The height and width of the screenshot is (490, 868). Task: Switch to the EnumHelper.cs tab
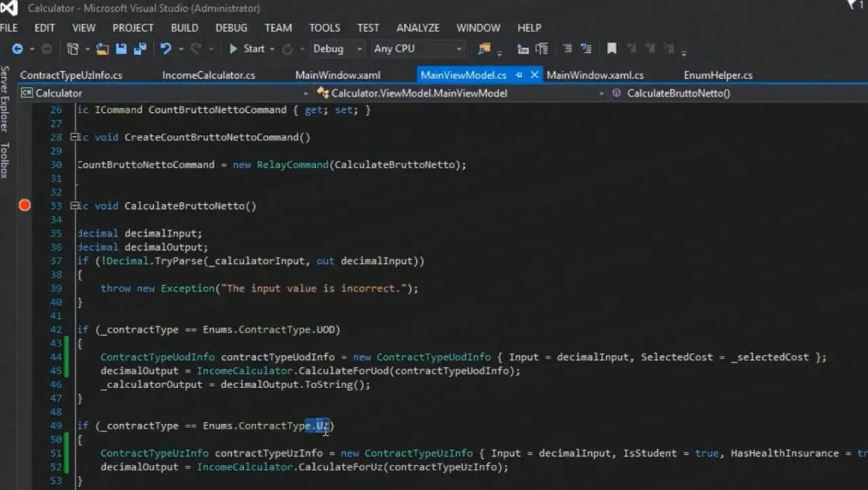click(718, 75)
